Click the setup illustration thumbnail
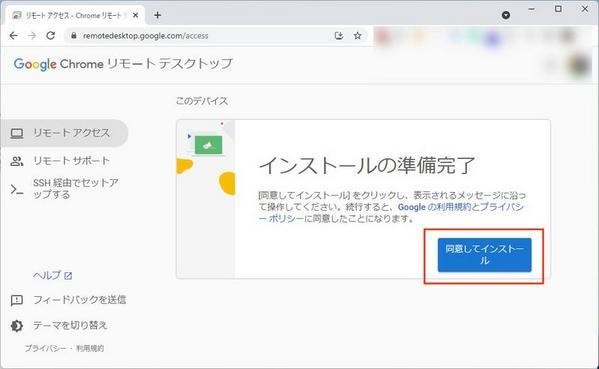 [x=206, y=199]
